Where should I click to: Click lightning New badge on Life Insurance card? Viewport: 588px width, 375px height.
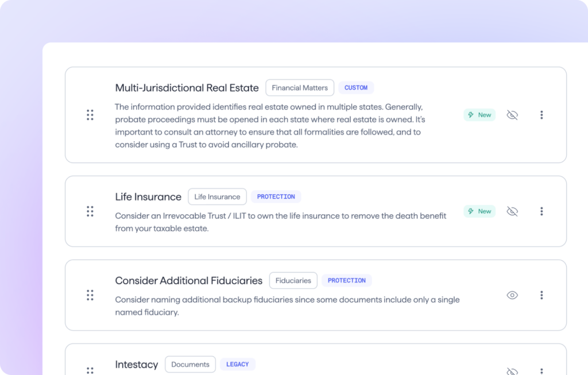(x=479, y=211)
